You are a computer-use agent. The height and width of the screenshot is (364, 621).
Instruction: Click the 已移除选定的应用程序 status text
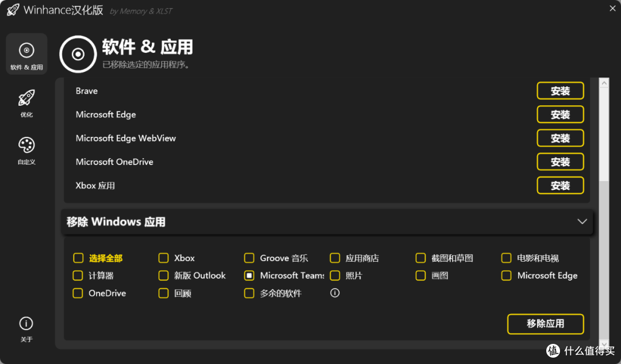[145, 64]
